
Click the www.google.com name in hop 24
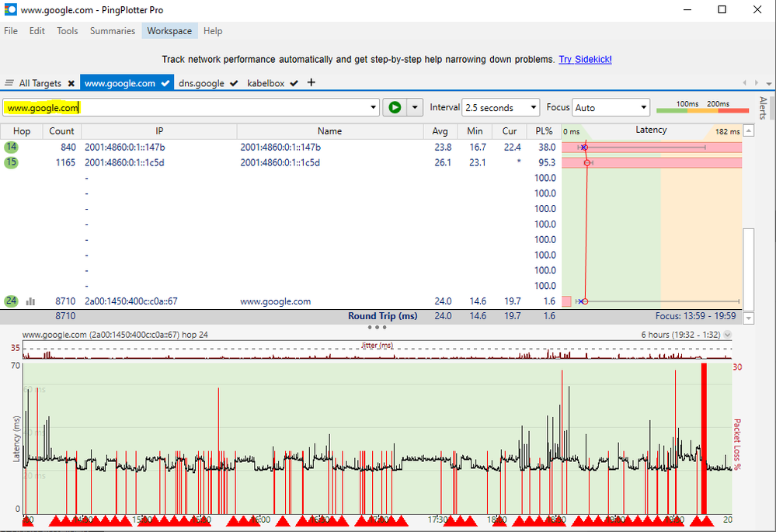point(275,301)
